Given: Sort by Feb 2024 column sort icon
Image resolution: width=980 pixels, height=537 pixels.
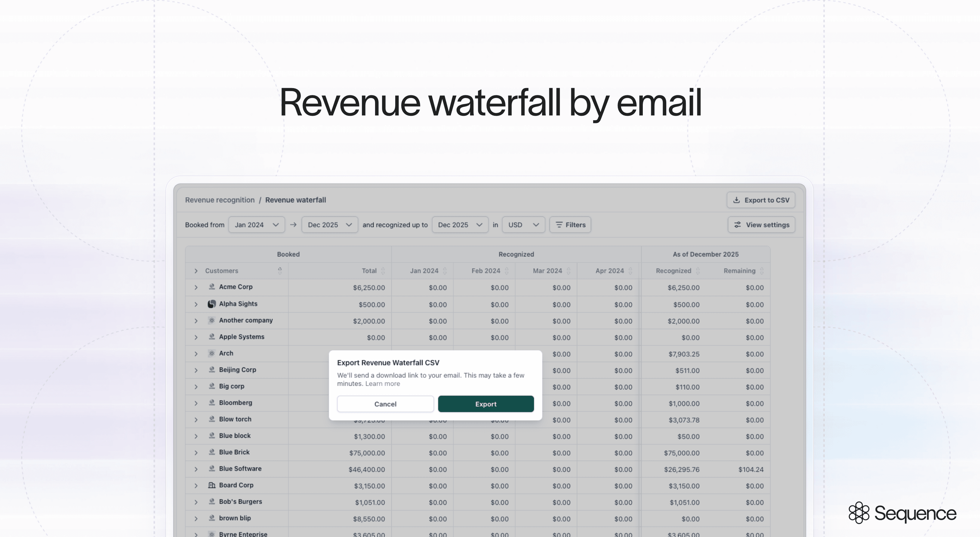Looking at the screenshot, I should coord(507,271).
